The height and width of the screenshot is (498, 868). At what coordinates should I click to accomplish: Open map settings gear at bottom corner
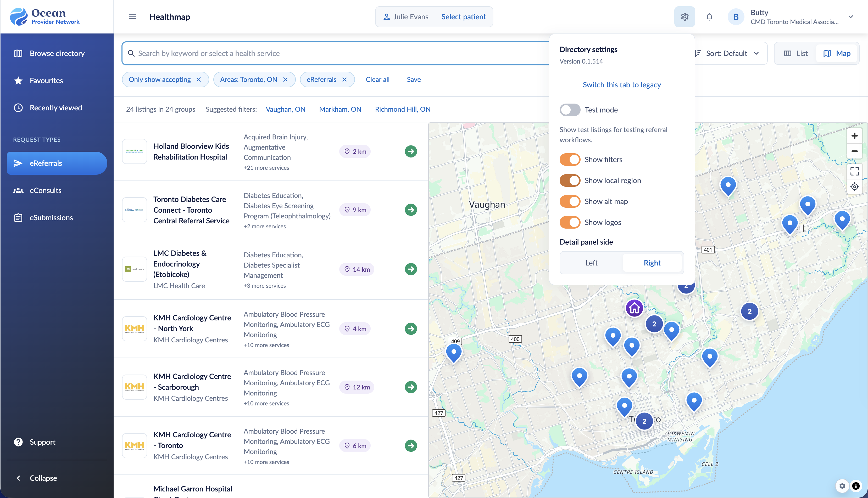coord(842,486)
